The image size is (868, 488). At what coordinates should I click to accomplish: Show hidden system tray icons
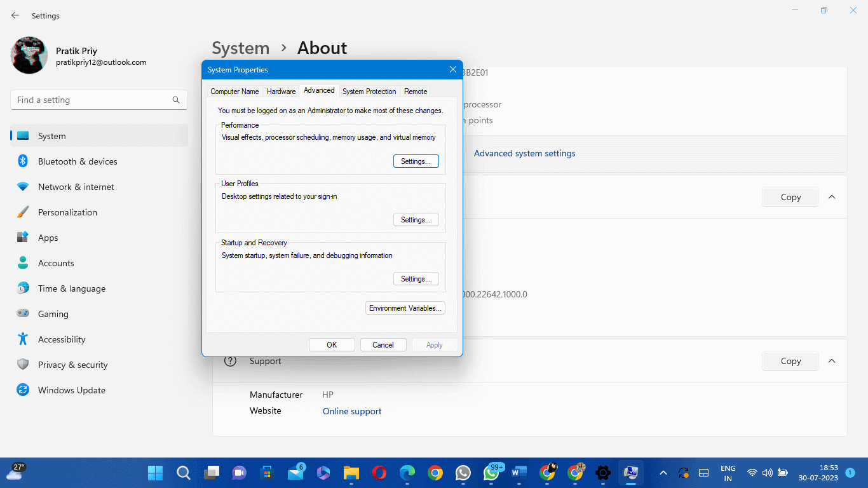663,473
